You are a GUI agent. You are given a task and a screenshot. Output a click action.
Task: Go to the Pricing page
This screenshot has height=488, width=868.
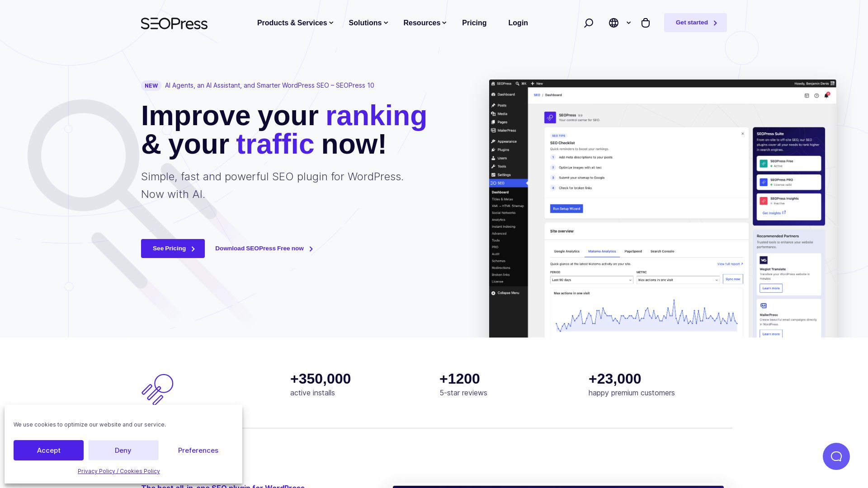[474, 23]
